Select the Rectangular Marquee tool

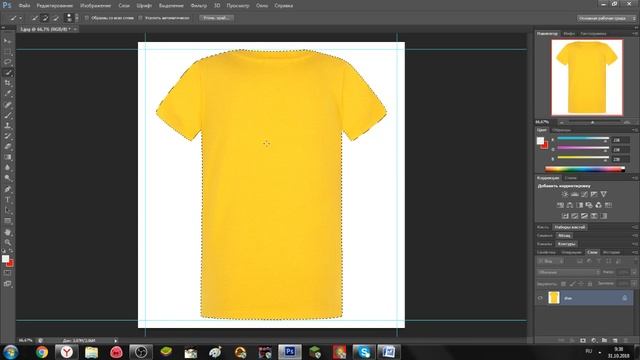point(7,51)
